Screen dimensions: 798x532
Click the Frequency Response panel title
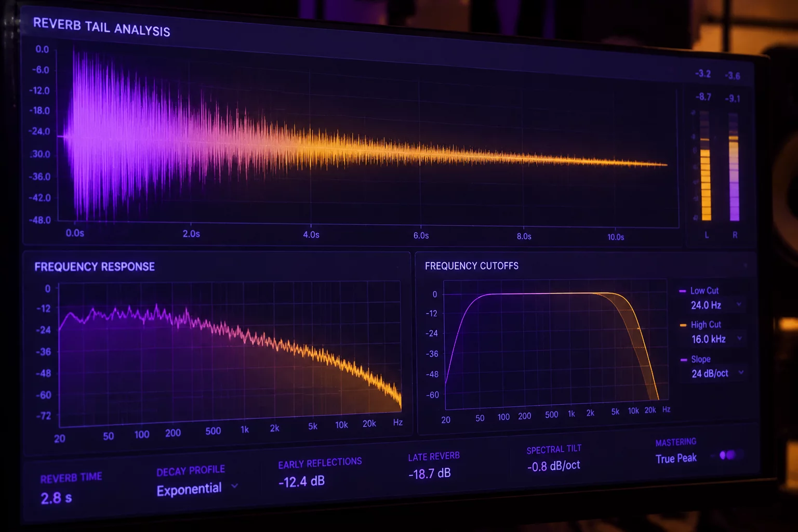tap(95, 267)
